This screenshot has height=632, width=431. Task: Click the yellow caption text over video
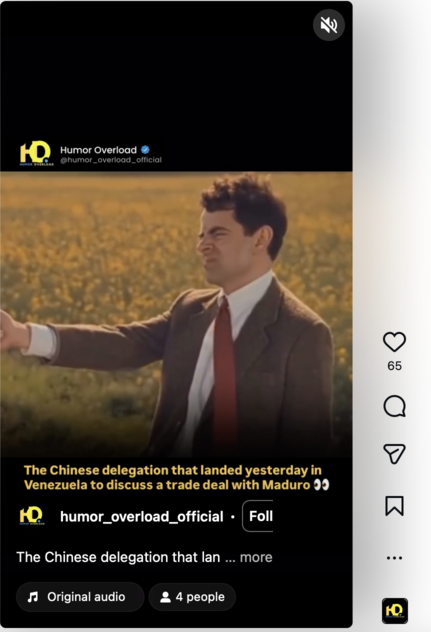(x=176, y=477)
